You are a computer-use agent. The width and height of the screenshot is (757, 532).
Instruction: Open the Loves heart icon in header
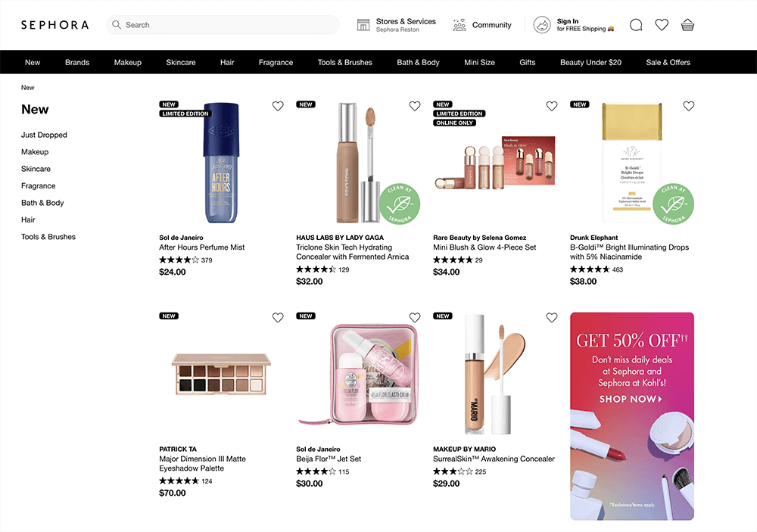coord(662,25)
